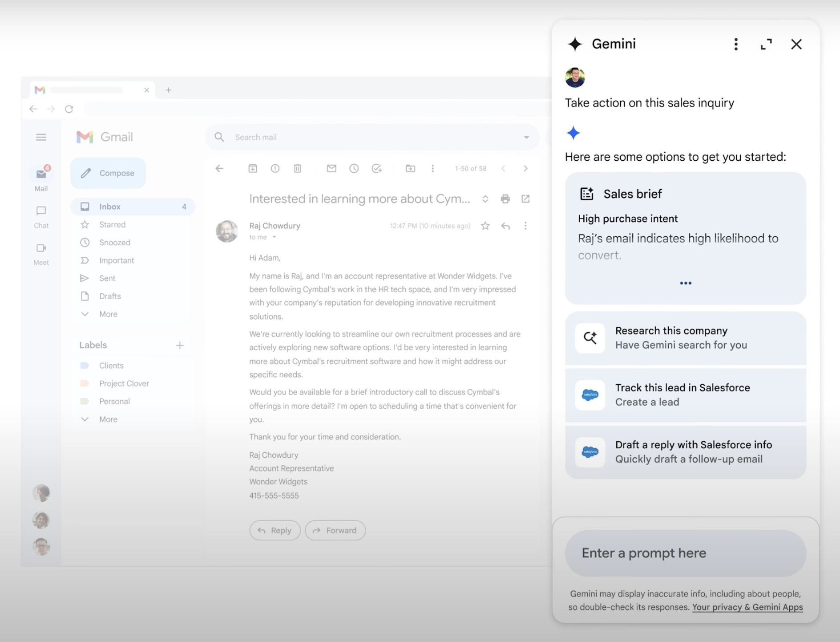Screen dimensions: 840x642
Task: Expand recipient details next to 'to me'
Action: coord(274,237)
